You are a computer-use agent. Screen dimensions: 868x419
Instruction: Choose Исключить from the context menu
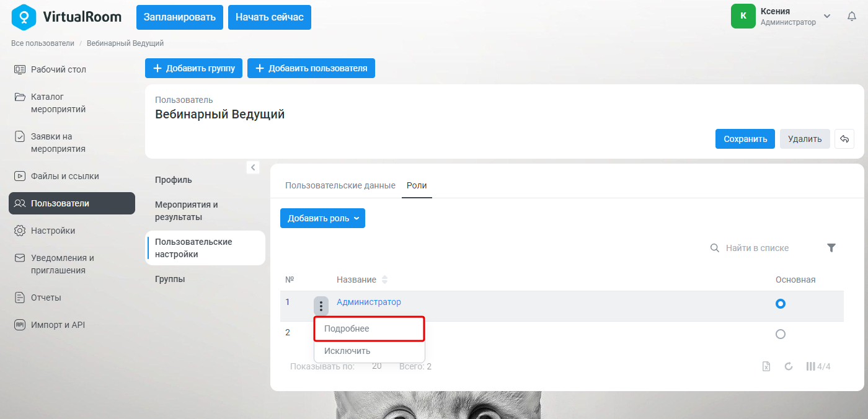(370, 351)
